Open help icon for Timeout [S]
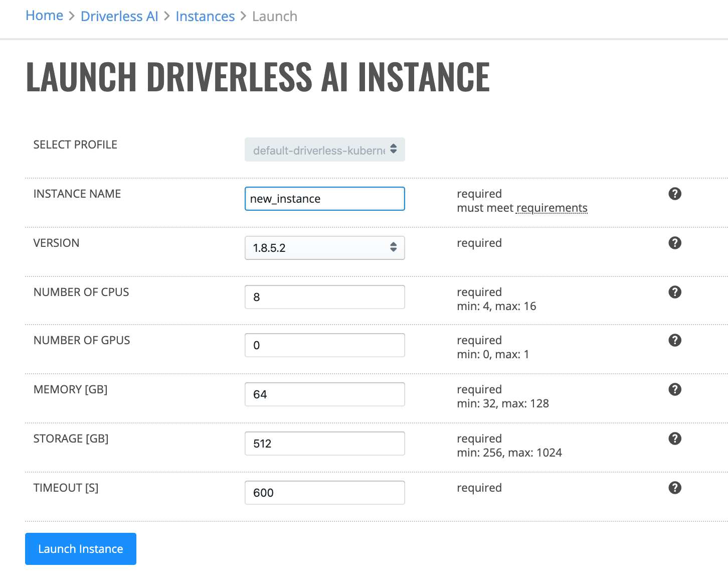The image size is (728, 585). [x=675, y=488]
